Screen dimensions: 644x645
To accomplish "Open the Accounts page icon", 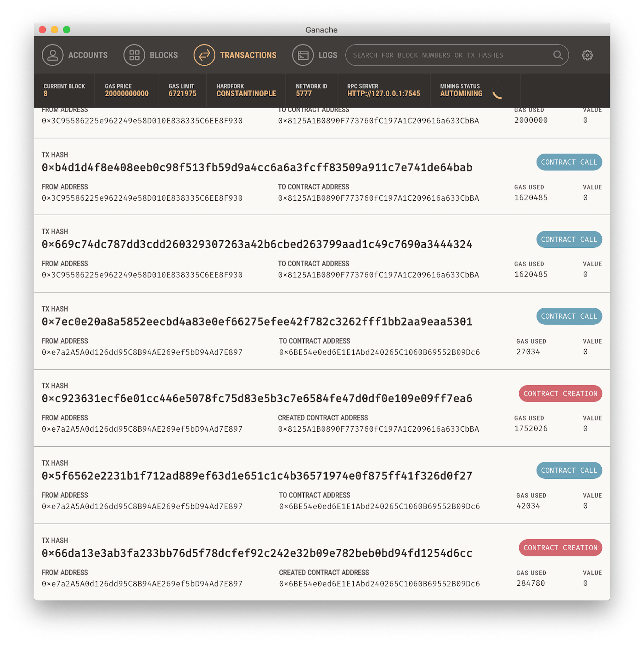I will [52, 55].
